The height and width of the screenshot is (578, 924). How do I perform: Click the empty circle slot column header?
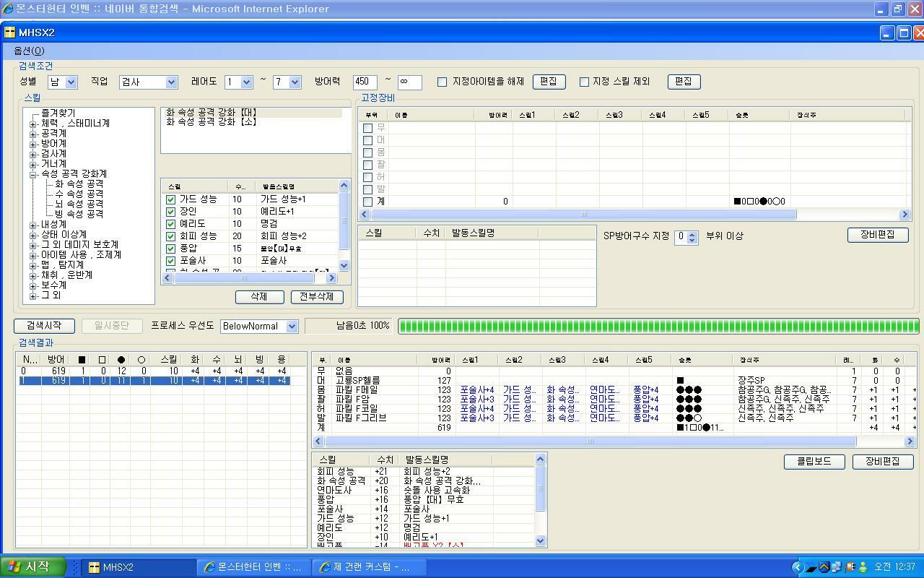pos(141,359)
